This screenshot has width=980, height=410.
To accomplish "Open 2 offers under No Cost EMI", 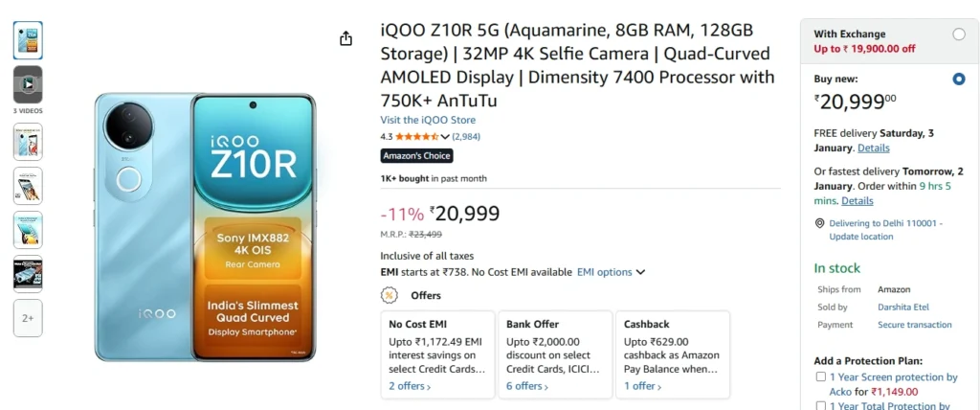I will (x=409, y=386).
